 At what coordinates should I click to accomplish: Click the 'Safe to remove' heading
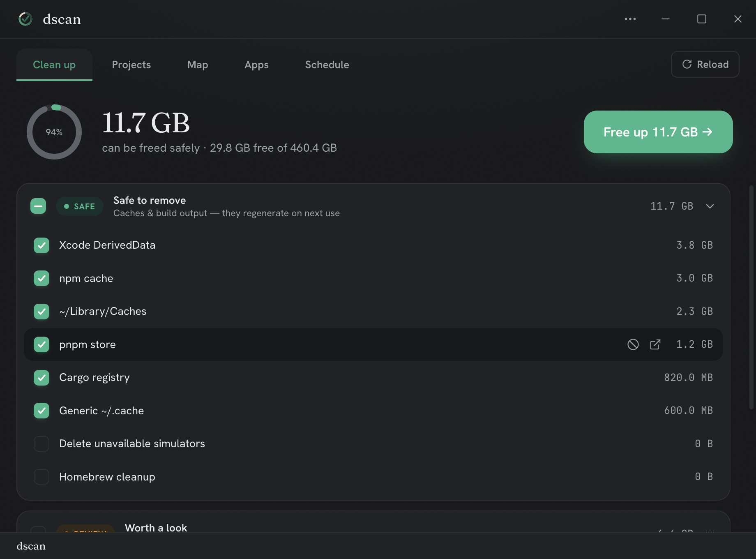pos(150,200)
